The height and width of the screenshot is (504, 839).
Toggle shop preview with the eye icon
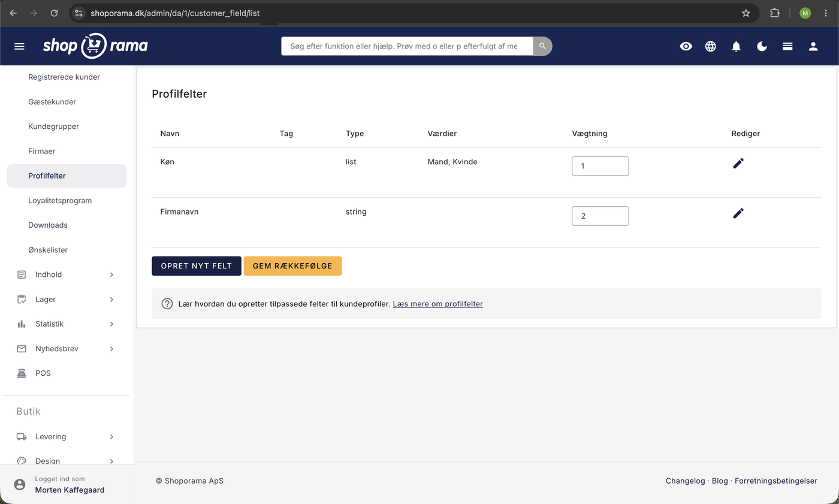click(x=686, y=46)
